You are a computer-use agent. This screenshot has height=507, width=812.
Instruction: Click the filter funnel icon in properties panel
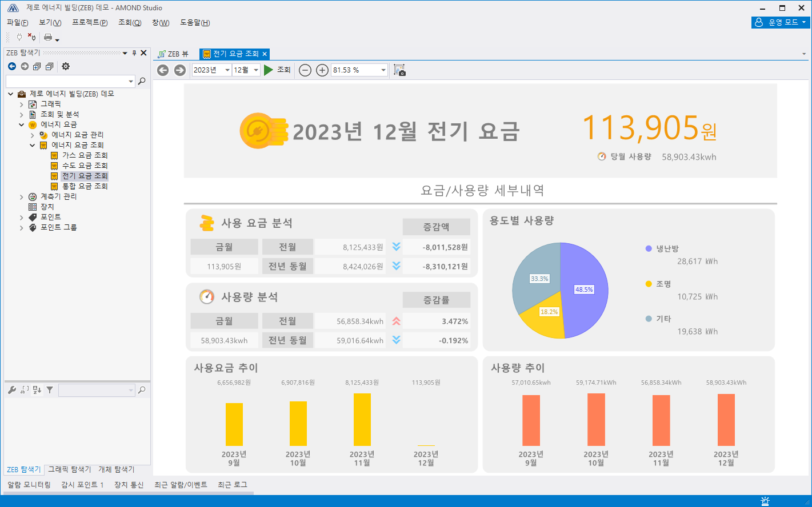[x=50, y=390]
